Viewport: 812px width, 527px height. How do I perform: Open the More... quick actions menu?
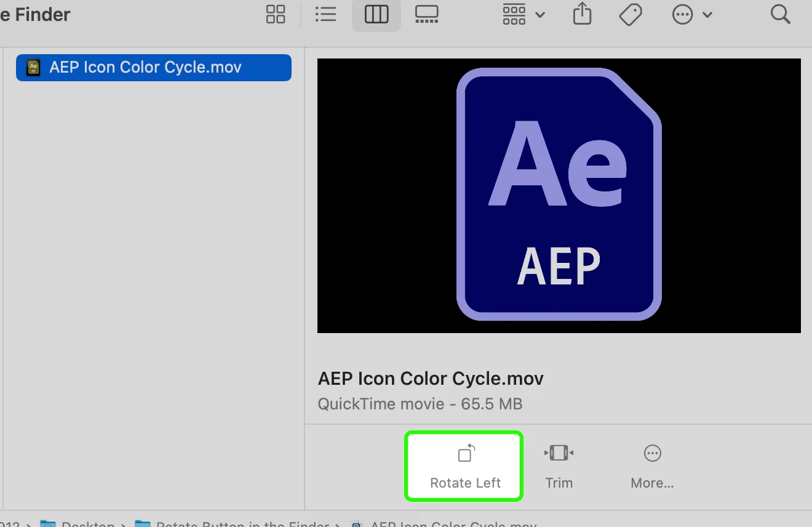click(652, 467)
